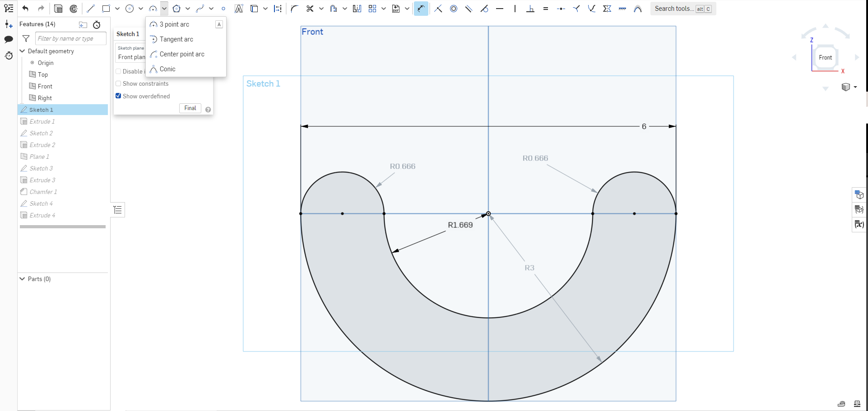Apply a Perpendicular constraint
Image resolution: width=868 pixels, height=411 pixels.
530,8
